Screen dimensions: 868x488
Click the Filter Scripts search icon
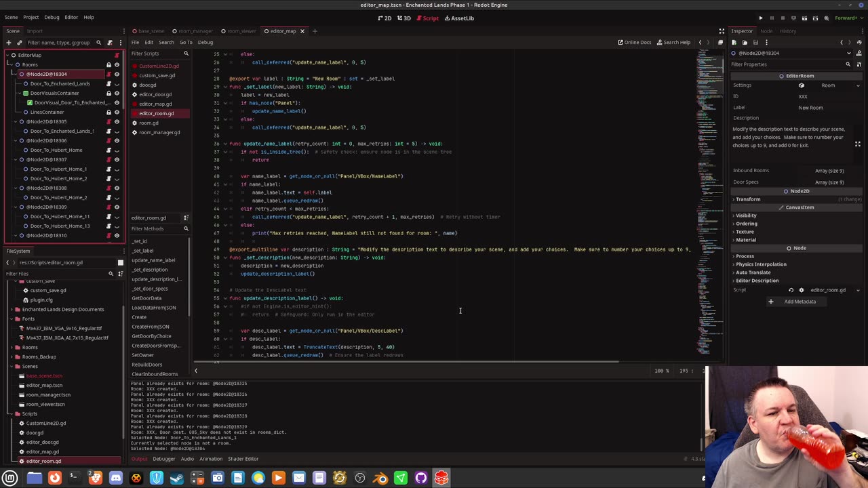click(x=186, y=54)
